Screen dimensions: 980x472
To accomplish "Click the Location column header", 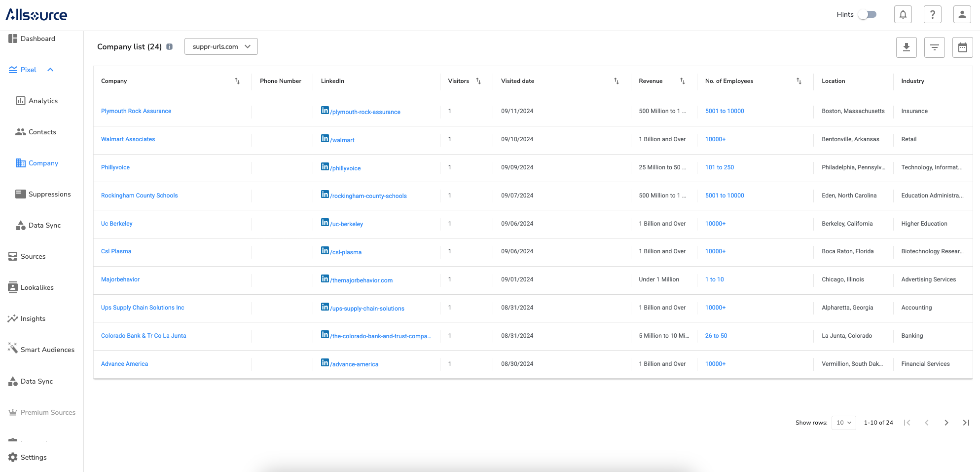I will [x=834, y=81].
